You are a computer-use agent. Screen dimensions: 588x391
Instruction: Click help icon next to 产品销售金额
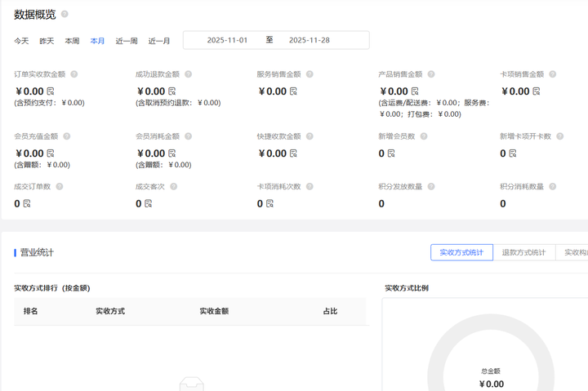pos(431,74)
